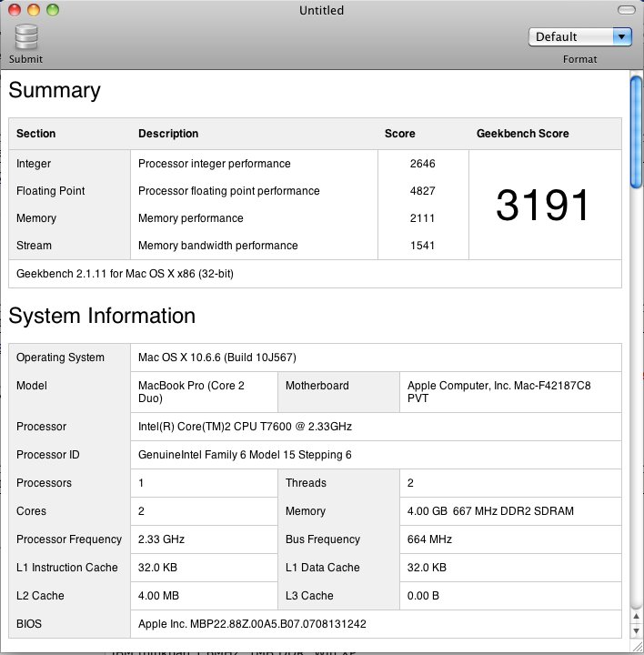Click the toolbar toggle pill button
This screenshot has height=655, width=644.
(626, 10)
